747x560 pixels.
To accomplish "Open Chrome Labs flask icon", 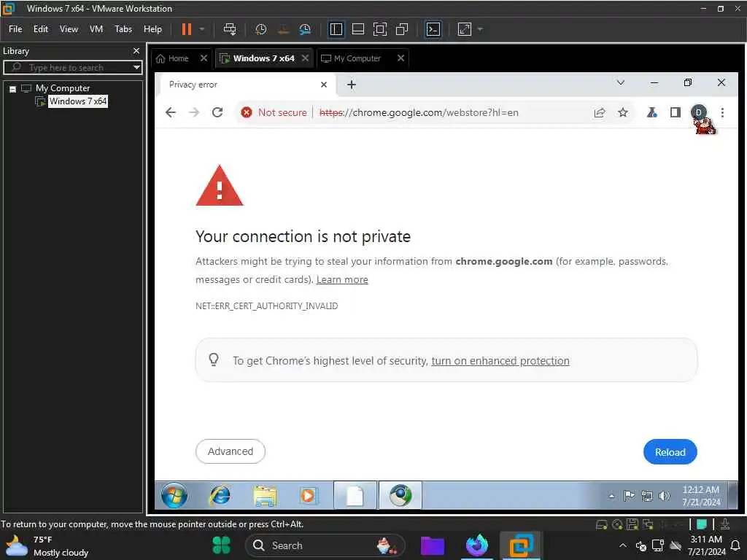I will pyautogui.click(x=651, y=112).
